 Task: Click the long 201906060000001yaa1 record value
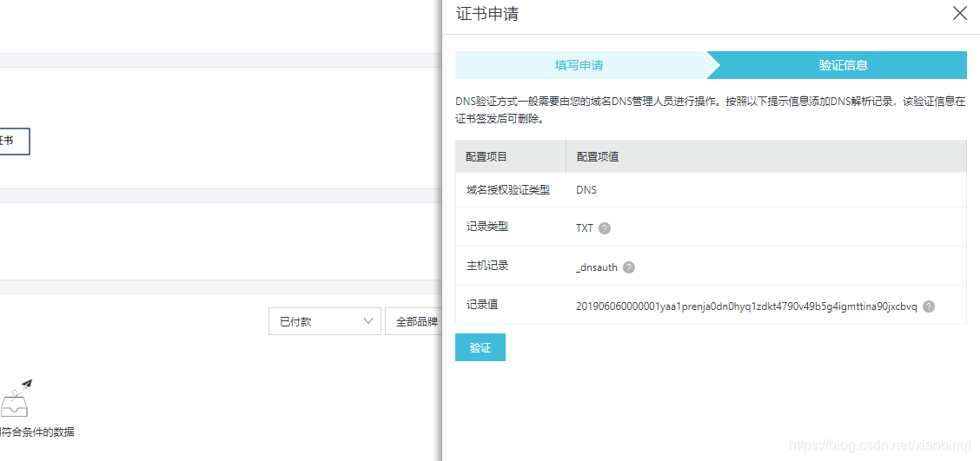[746, 306]
